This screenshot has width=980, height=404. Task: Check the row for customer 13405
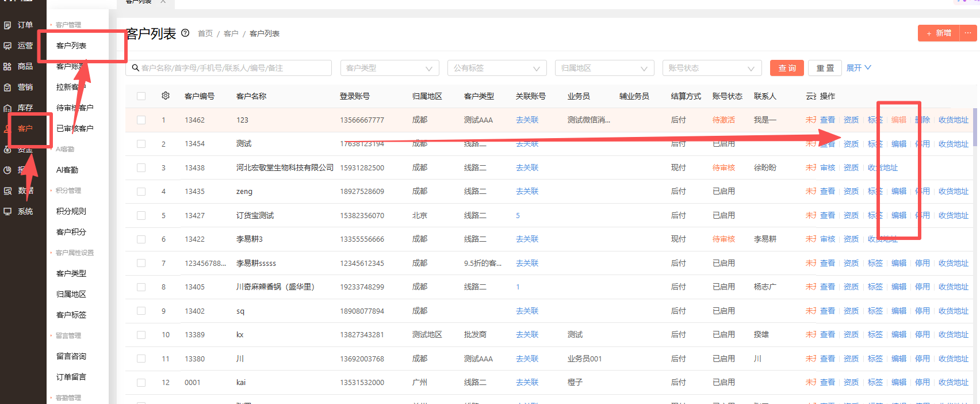[x=141, y=287]
